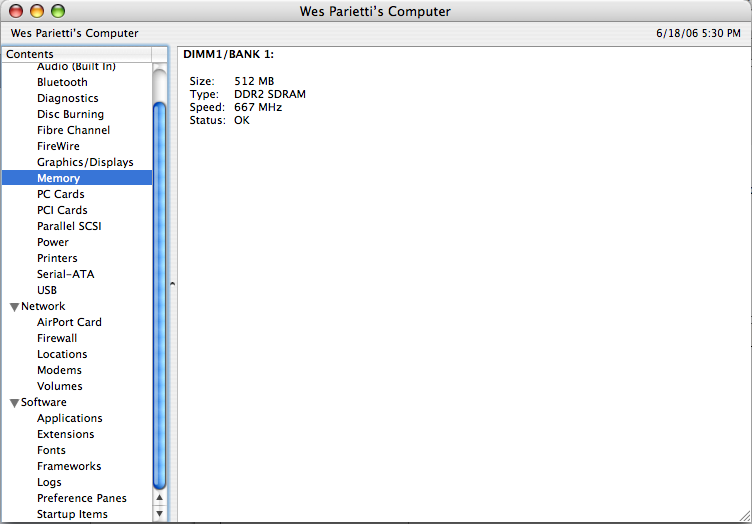Open Applications under Software

click(x=70, y=418)
